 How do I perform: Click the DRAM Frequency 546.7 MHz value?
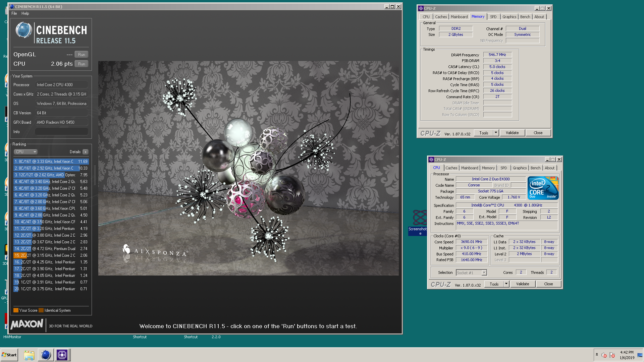coord(497,55)
